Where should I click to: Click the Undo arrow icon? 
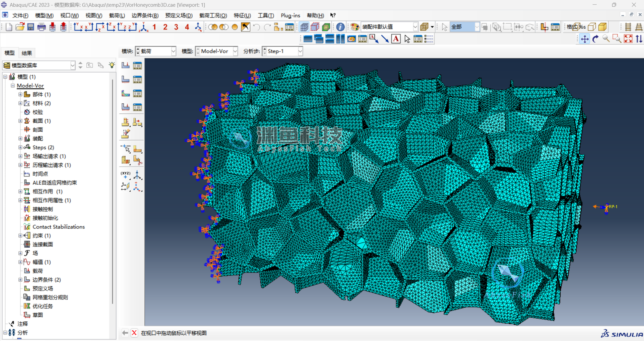[256, 27]
